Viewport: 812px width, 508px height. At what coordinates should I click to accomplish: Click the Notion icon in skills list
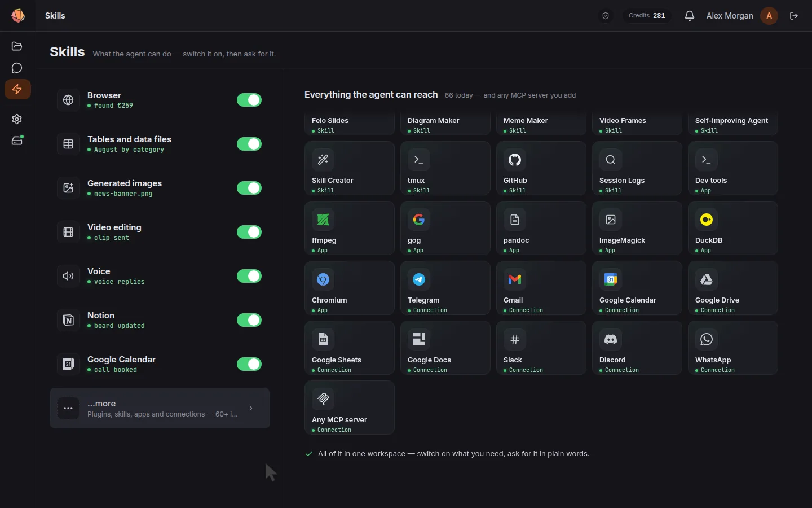tap(68, 320)
